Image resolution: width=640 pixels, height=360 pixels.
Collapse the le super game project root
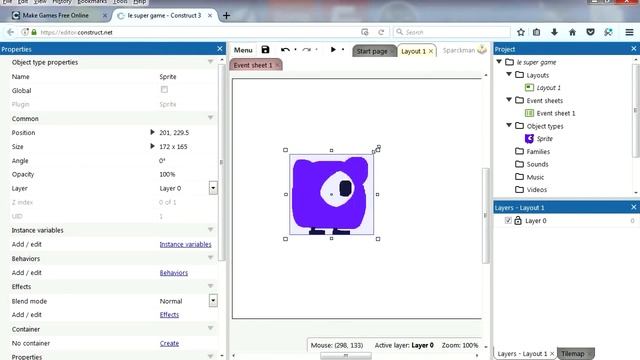tap(499, 62)
